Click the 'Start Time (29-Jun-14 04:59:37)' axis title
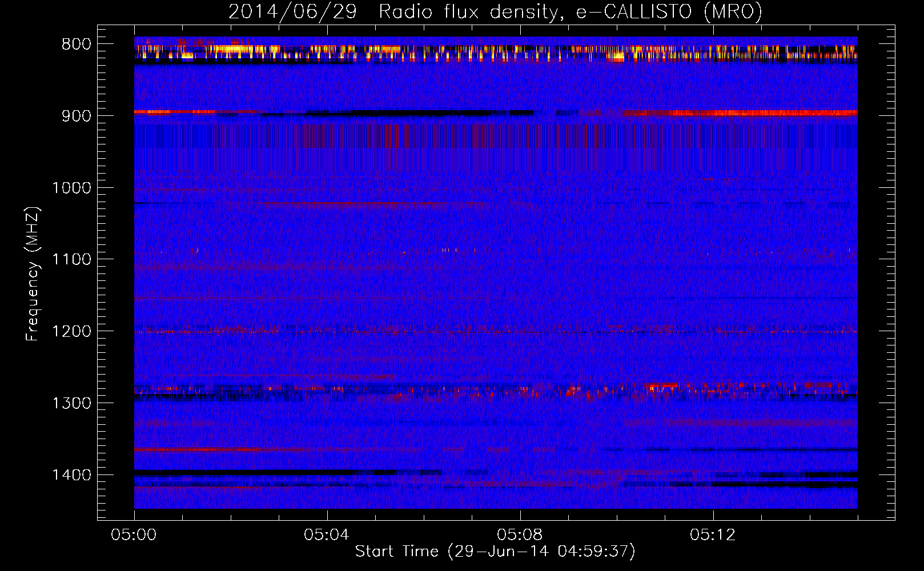This screenshot has height=571, width=924. pyautogui.click(x=495, y=552)
